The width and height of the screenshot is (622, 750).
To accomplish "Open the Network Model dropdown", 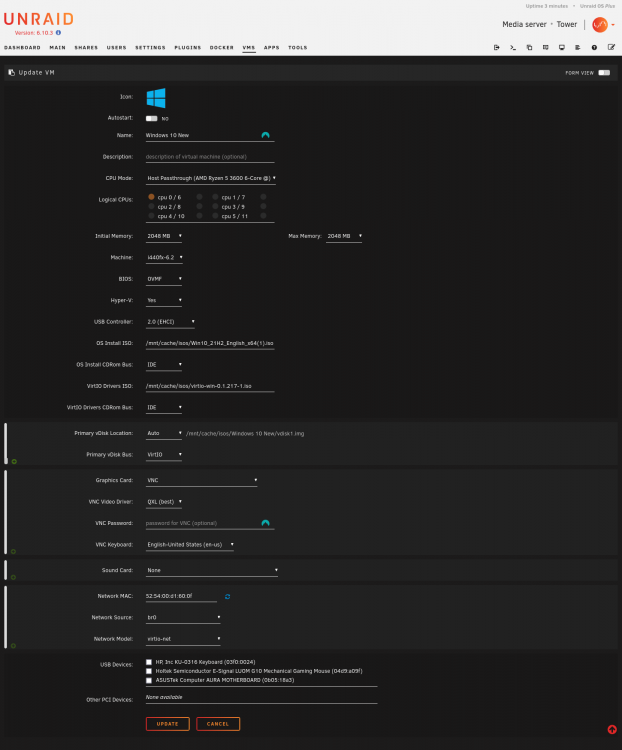I will (183, 639).
